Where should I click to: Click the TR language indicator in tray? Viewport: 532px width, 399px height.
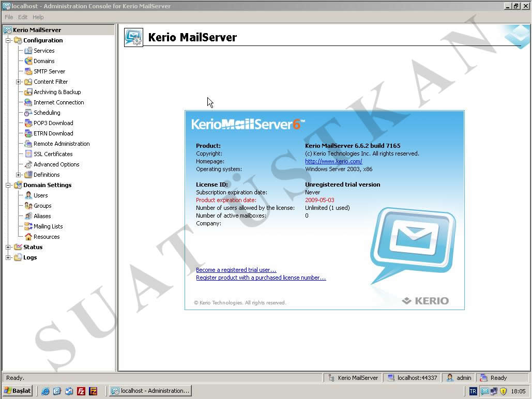(473, 391)
